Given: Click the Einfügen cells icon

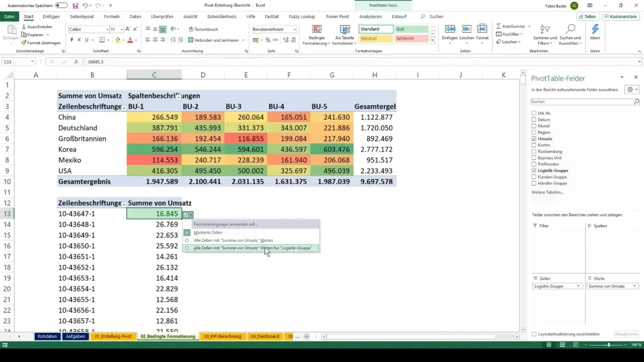Looking at the screenshot, I should point(450,29).
